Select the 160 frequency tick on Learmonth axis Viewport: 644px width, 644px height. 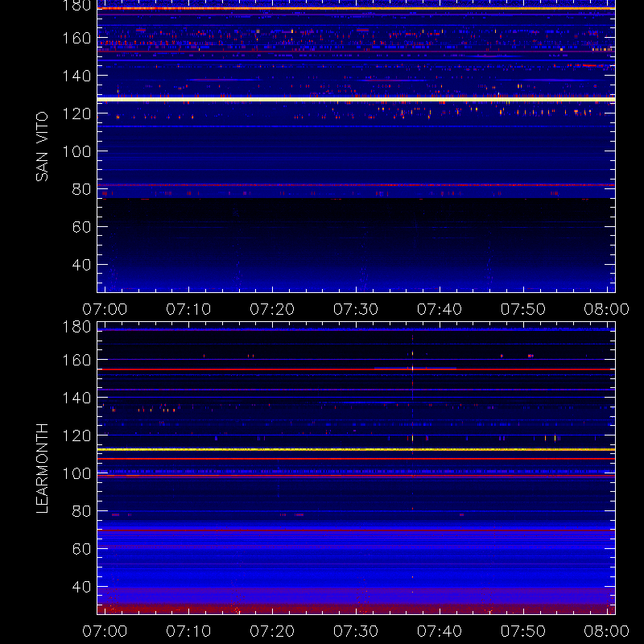click(x=76, y=360)
